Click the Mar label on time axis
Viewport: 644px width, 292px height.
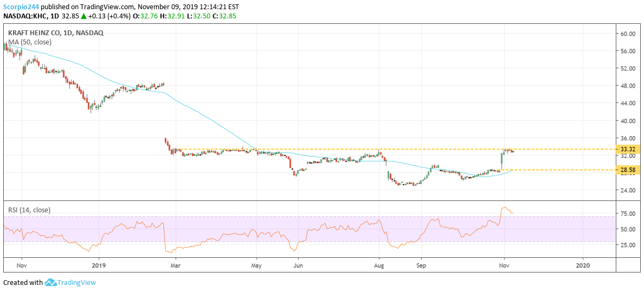[x=176, y=265]
